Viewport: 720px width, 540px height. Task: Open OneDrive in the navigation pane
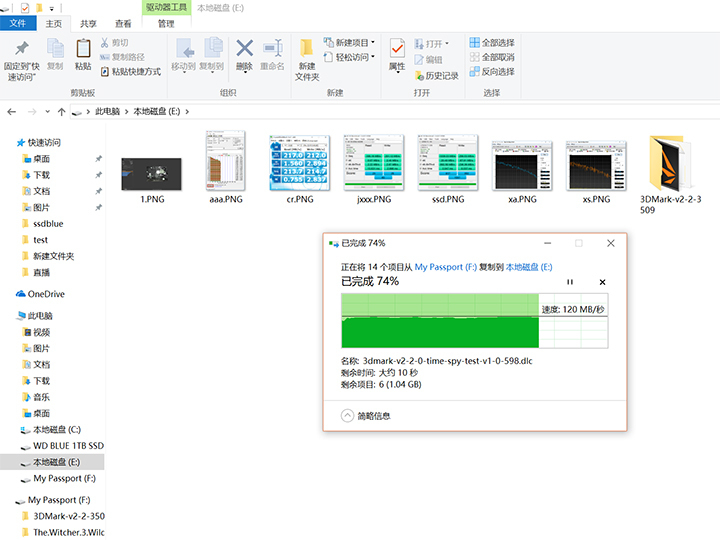pyautogui.click(x=45, y=294)
